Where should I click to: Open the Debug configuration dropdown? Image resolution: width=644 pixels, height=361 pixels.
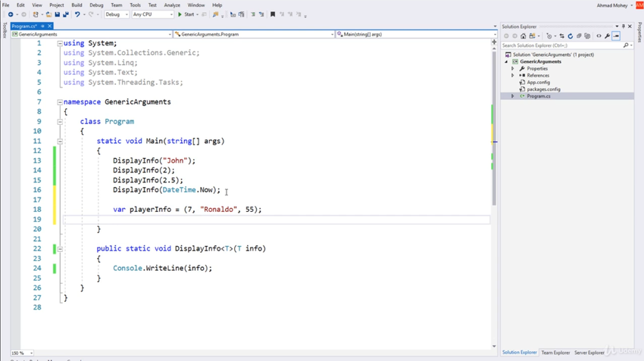tap(117, 14)
